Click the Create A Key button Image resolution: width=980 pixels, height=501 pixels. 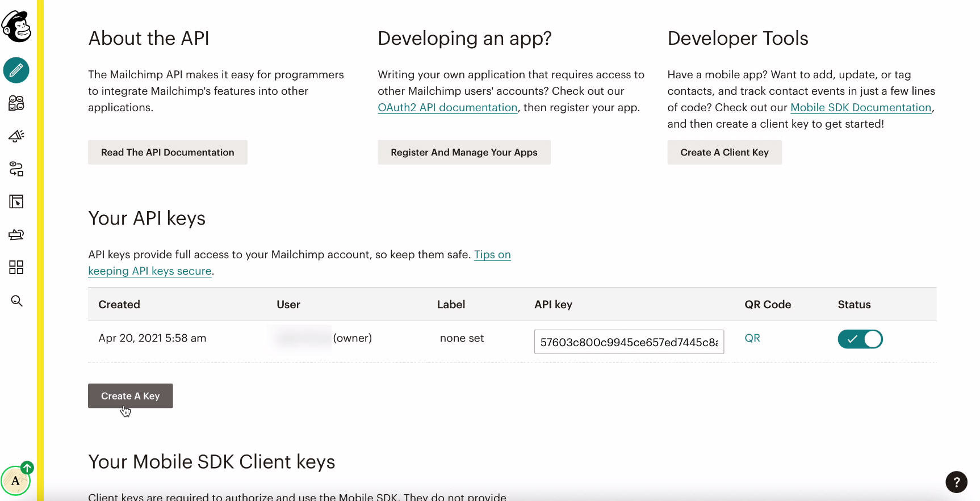tap(130, 396)
